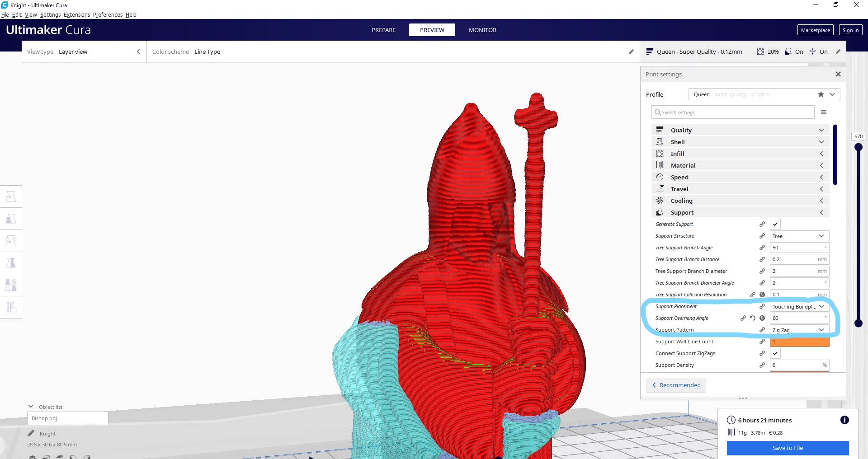This screenshot has height=459, width=868.
Task: Click the pencil icon next to the Knight model name
Action: point(31,433)
